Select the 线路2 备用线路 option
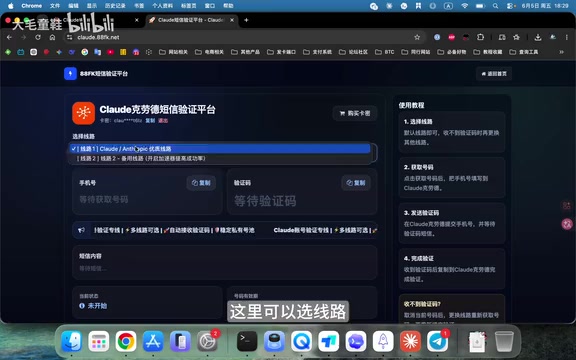Image resolution: width=576 pixels, height=360 pixels. click(220, 158)
